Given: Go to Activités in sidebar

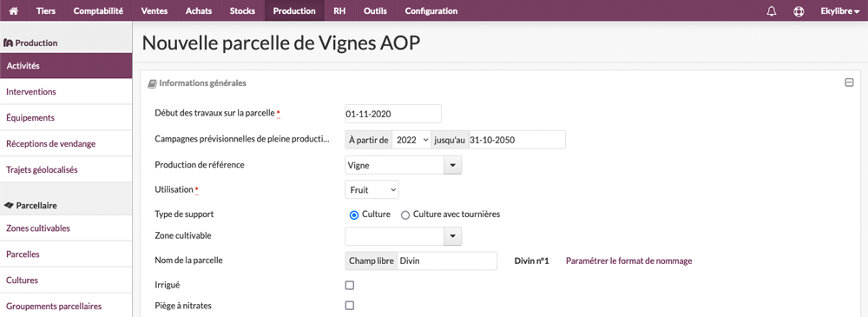Looking at the screenshot, I should pos(66,65).
